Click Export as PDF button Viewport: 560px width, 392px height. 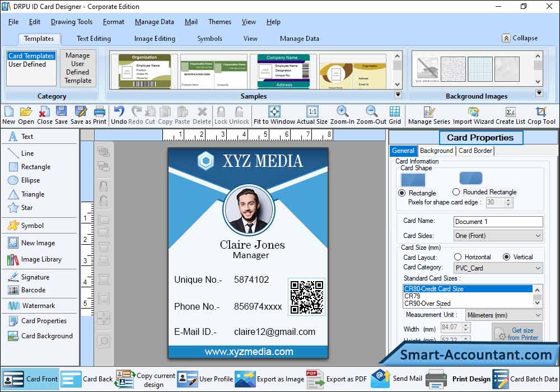click(337, 379)
